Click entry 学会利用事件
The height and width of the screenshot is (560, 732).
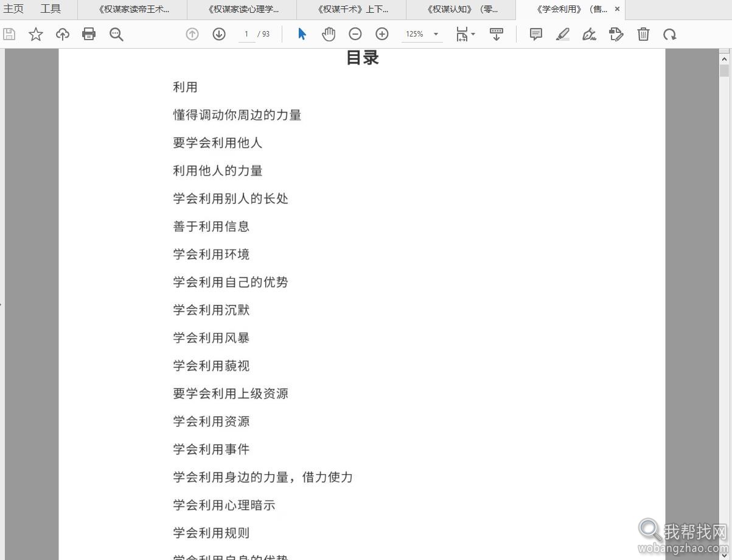click(211, 449)
